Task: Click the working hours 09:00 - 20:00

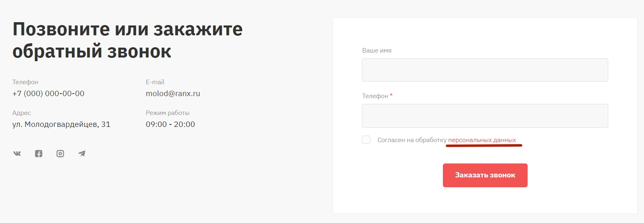Action: point(171,124)
